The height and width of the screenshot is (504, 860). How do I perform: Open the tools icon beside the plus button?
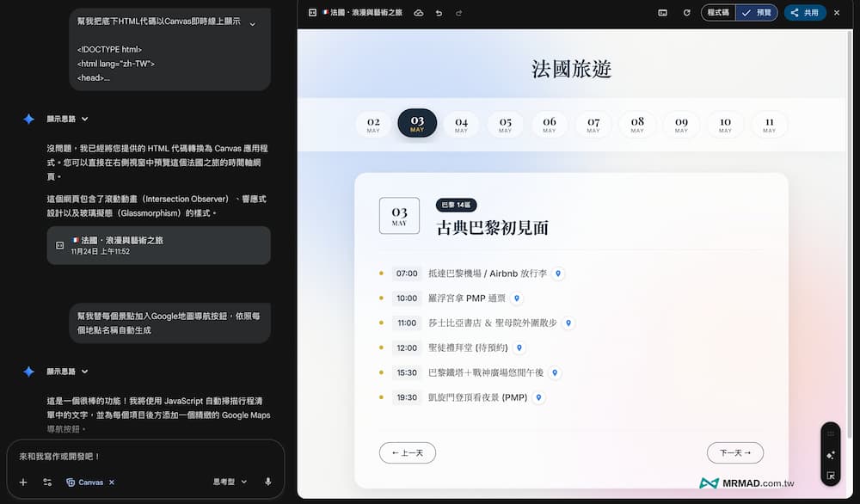pyautogui.click(x=47, y=482)
